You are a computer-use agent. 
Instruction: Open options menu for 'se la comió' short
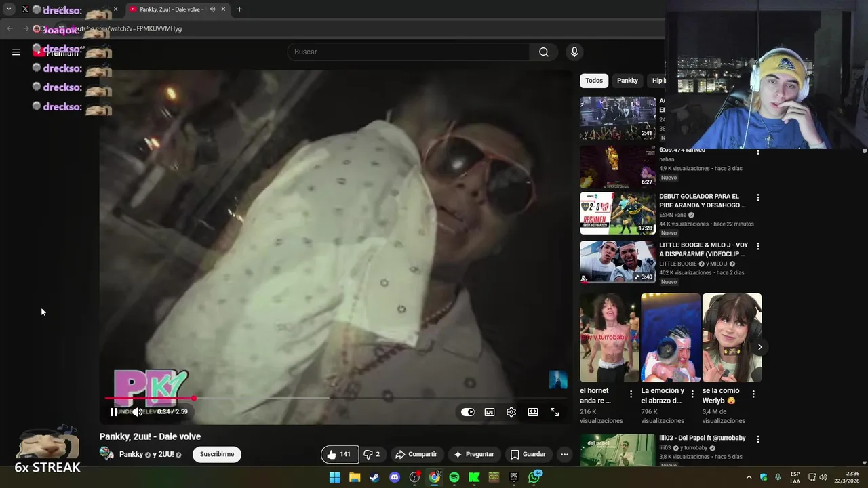[x=753, y=394]
